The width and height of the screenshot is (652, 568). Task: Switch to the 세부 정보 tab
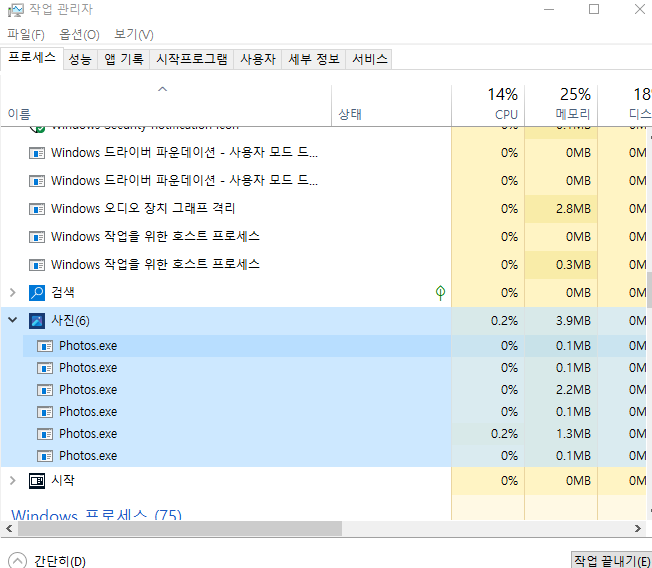click(x=314, y=59)
